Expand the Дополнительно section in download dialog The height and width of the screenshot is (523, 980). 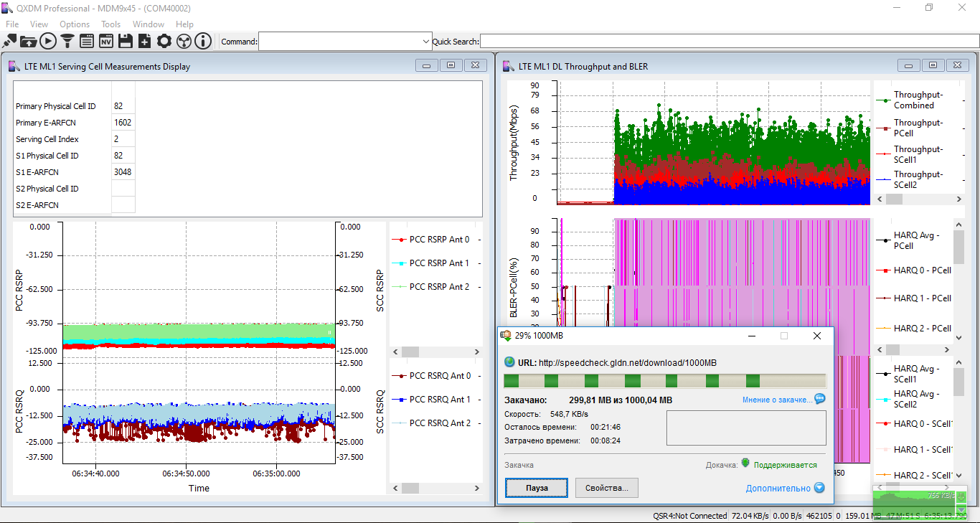click(785, 488)
